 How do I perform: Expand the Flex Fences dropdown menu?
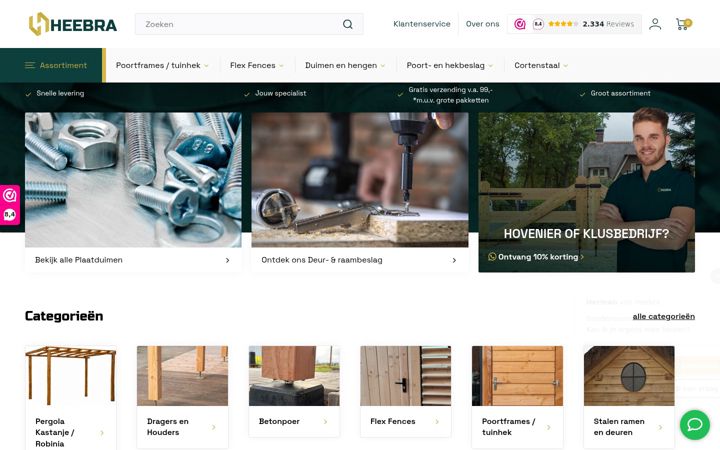[x=257, y=65]
